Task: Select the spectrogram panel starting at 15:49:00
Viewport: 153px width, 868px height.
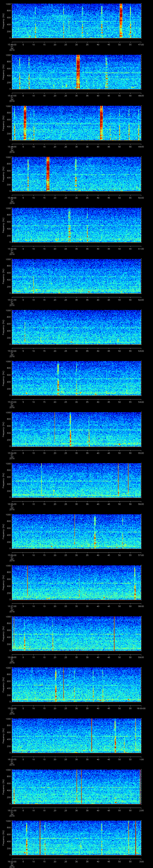Action: coord(77,174)
